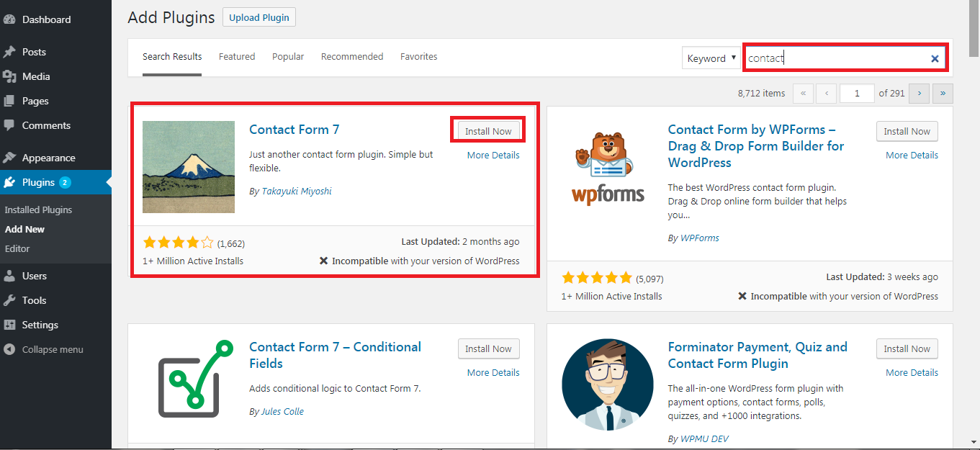Select Add New in Plugins submenu
This screenshot has height=450, width=980.
pos(24,229)
